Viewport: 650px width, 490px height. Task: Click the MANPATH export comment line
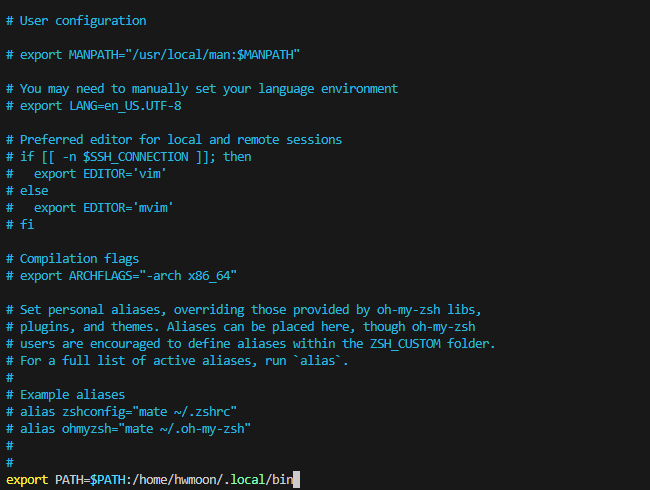[x=153, y=55]
